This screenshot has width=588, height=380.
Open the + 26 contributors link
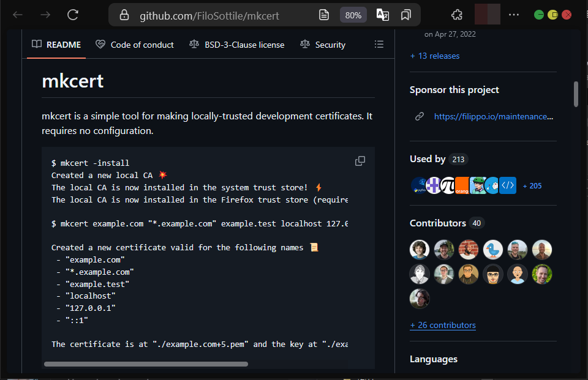[x=443, y=326]
